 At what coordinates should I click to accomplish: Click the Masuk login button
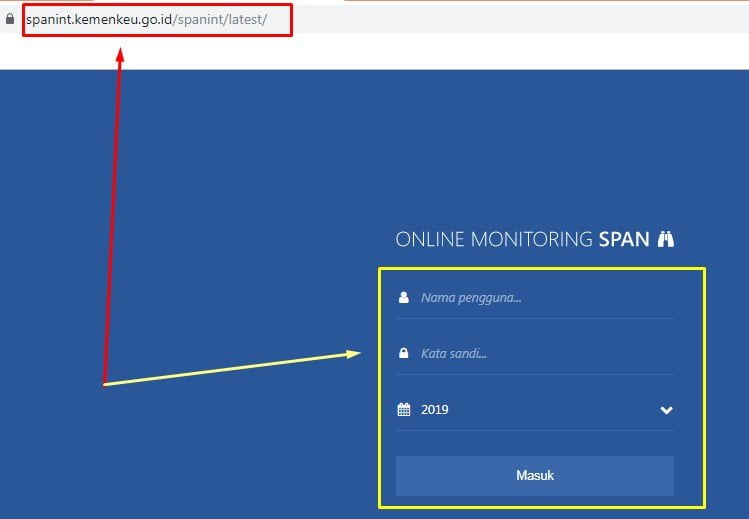(x=535, y=476)
